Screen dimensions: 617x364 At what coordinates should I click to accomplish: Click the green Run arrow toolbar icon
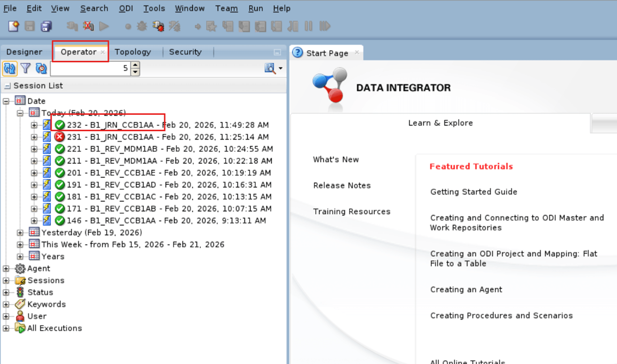tap(104, 26)
